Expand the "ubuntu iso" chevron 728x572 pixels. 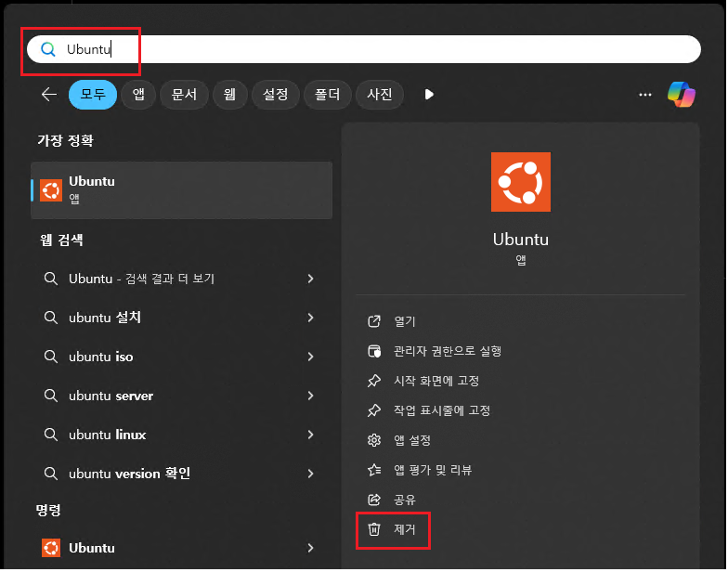tap(310, 357)
